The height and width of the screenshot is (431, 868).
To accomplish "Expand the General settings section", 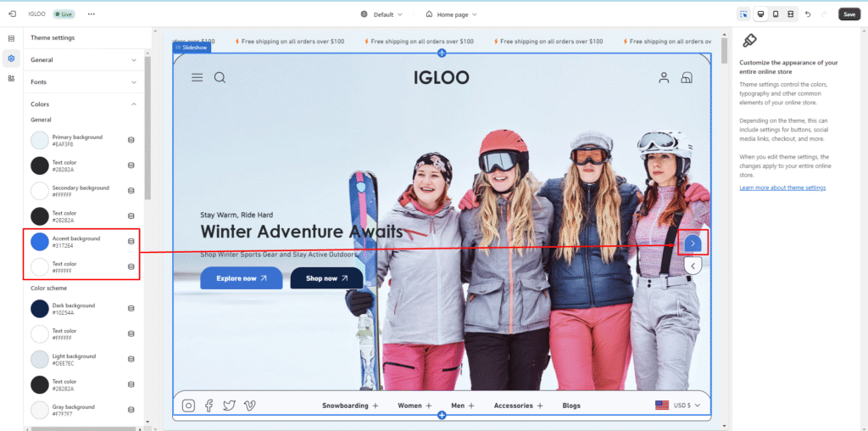I will point(83,60).
